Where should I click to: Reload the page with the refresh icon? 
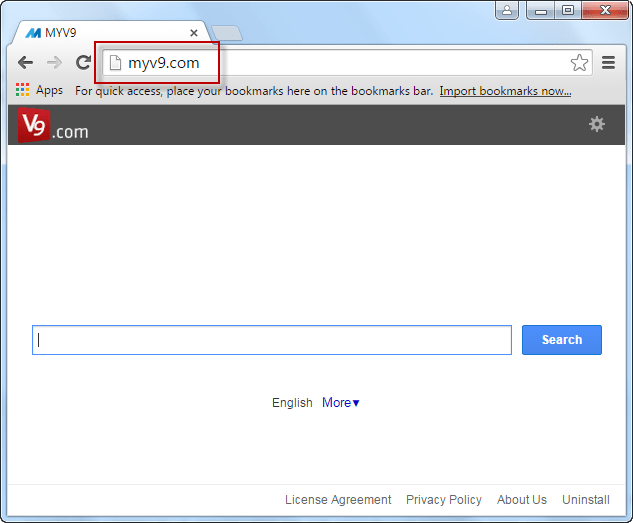[x=84, y=62]
